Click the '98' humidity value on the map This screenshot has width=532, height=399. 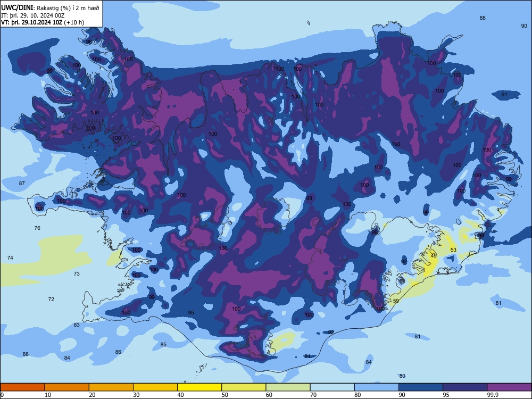coord(89,41)
